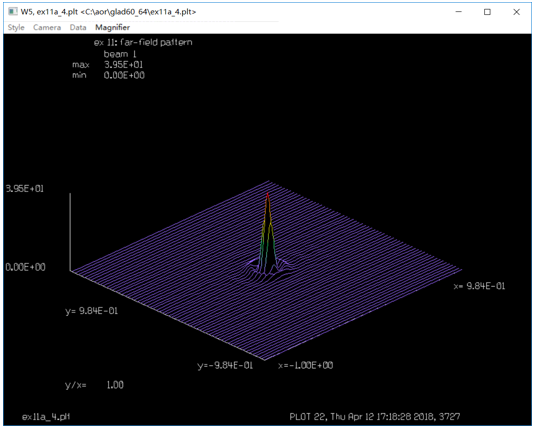The height and width of the screenshot is (429, 535).
Task: Maximize the ex11a_4.plt plot window
Action: pos(487,12)
